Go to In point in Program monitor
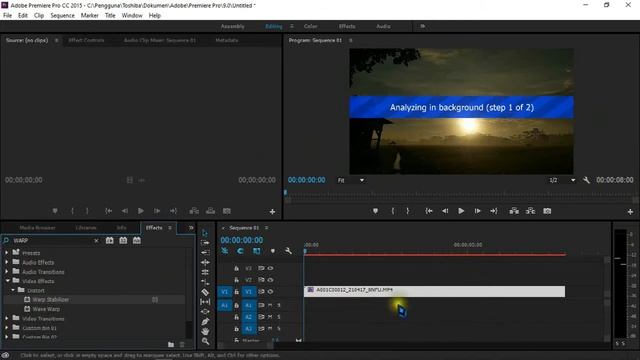Screen dimensions: 640x360 429,211
